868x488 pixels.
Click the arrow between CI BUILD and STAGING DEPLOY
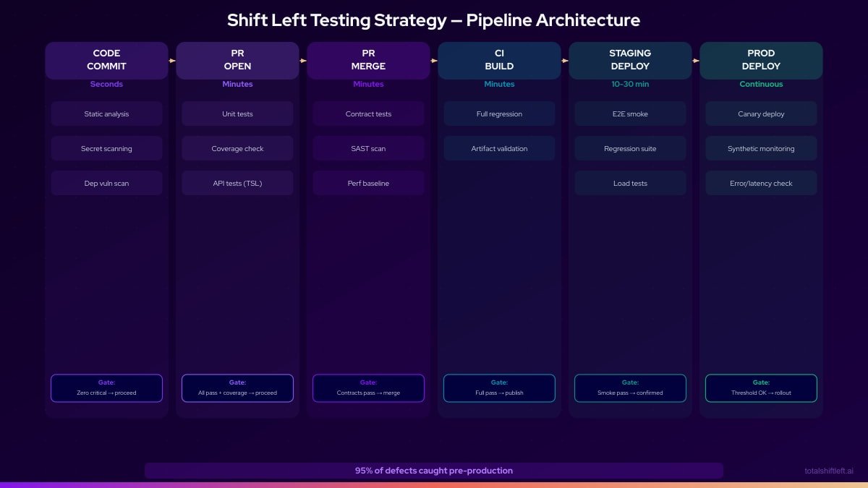564,60
